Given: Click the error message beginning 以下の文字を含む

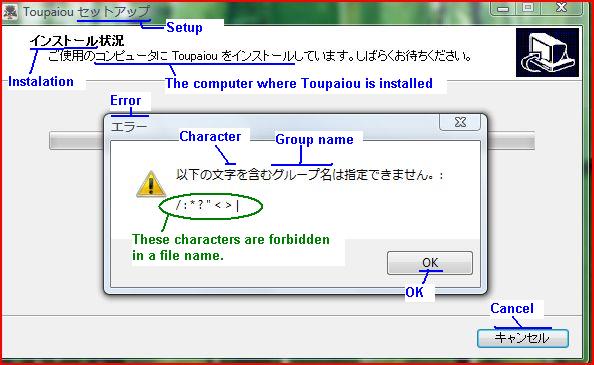Looking at the screenshot, I should [x=309, y=175].
